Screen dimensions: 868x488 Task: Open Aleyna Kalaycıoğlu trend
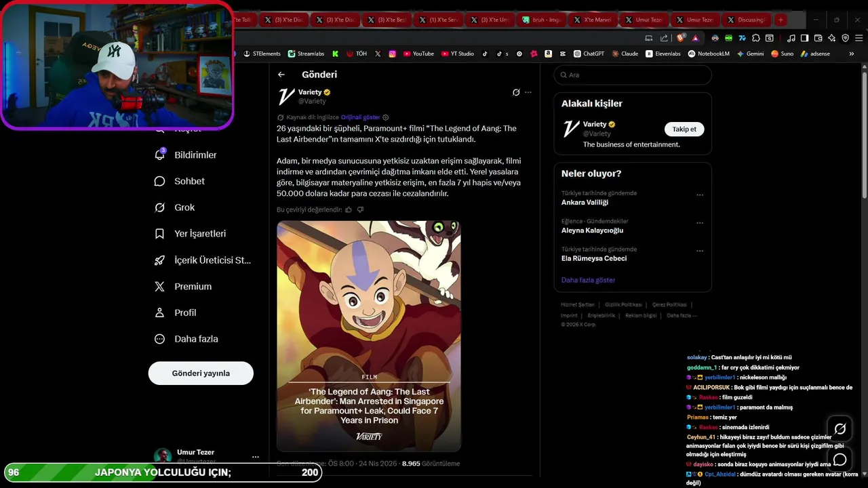[x=592, y=230]
